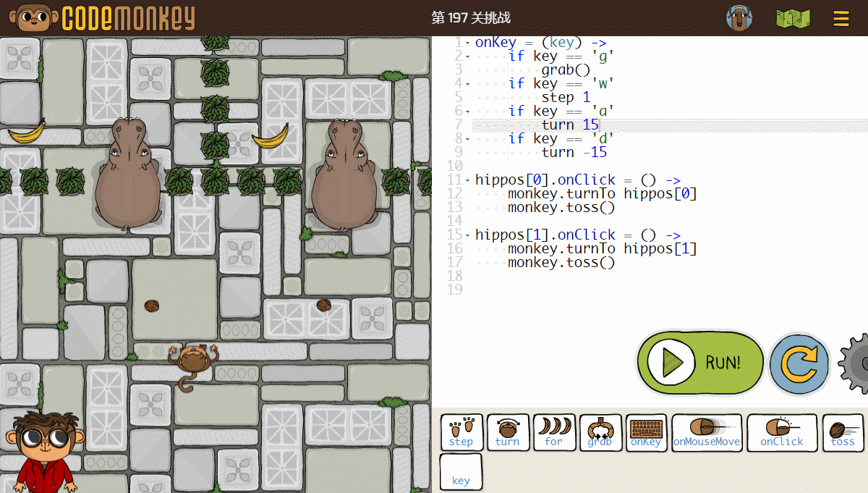This screenshot has height=493, width=868.
Task: Place cursor on the 'turn -15' code line
Action: coord(574,152)
